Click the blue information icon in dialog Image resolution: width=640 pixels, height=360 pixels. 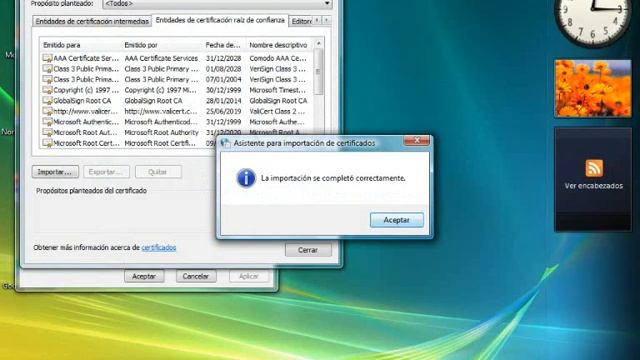pyautogui.click(x=246, y=178)
